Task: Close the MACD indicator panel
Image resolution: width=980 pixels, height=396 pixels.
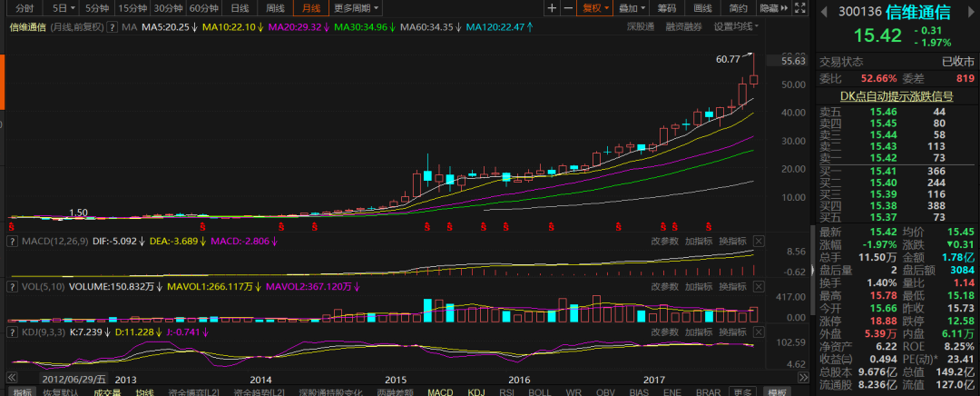Action: pos(758,242)
